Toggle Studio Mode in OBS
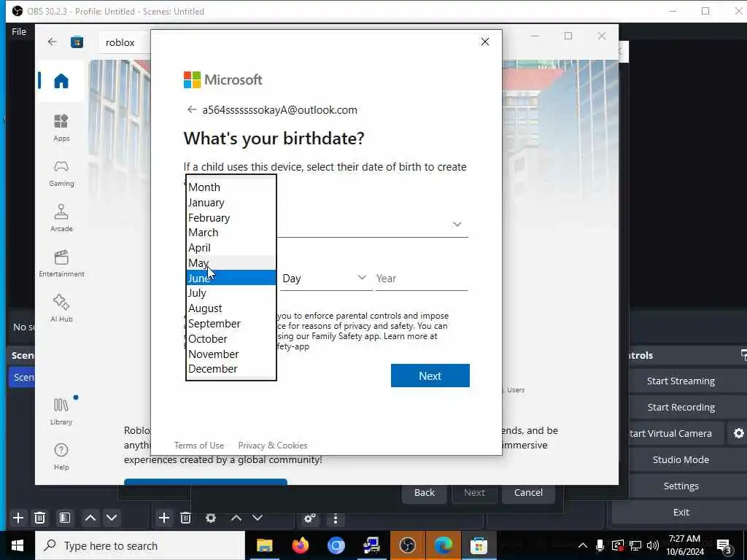 (x=681, y=459)
